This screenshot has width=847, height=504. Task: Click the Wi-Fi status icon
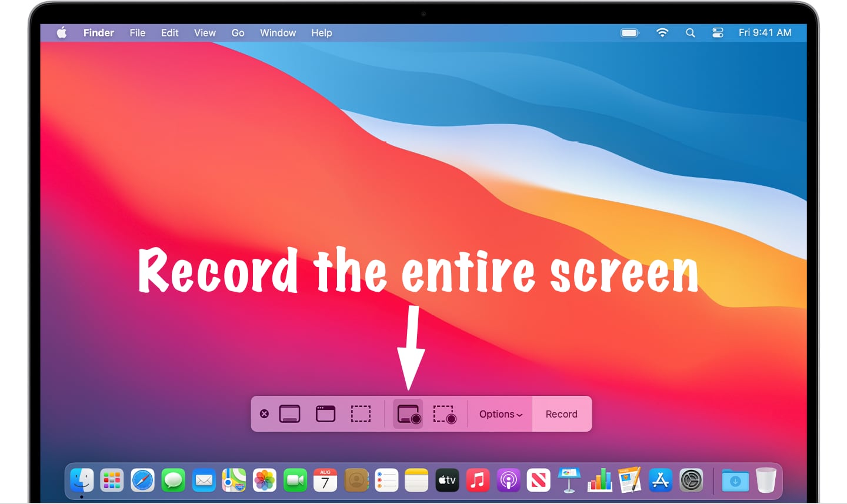[x=662, y=32]
